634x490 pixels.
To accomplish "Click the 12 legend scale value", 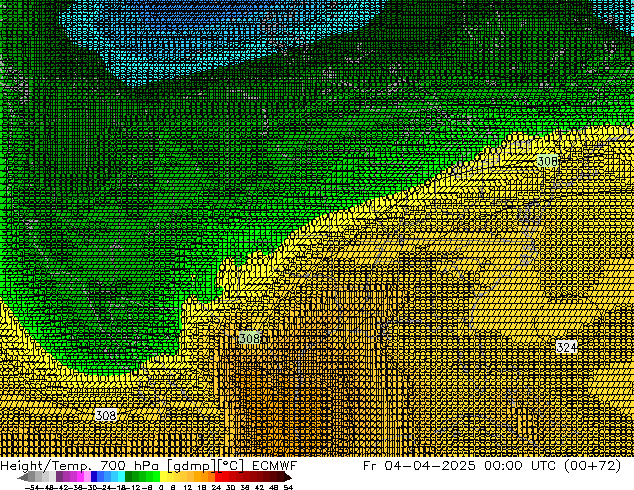I will [188, 487].
